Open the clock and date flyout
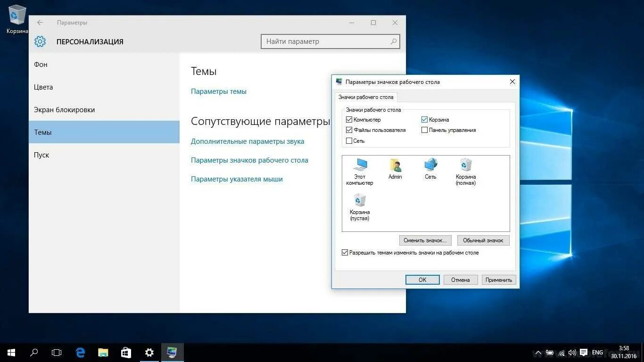The width and height of the screenshot is (644, 362). 624,352
